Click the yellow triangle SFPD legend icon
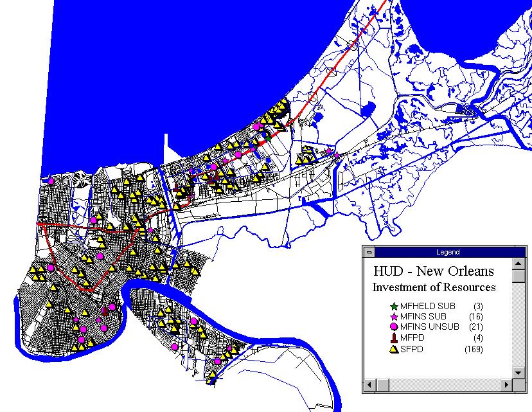Screen dimensions: 532x412 [394, 350]
